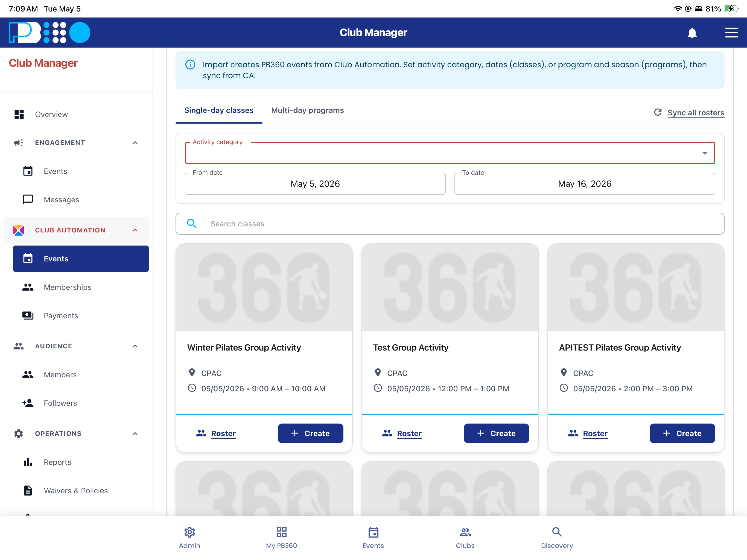This screenshot has height=560, width=747.
Task: Open Messages in the sidebar
Action: 81,200
